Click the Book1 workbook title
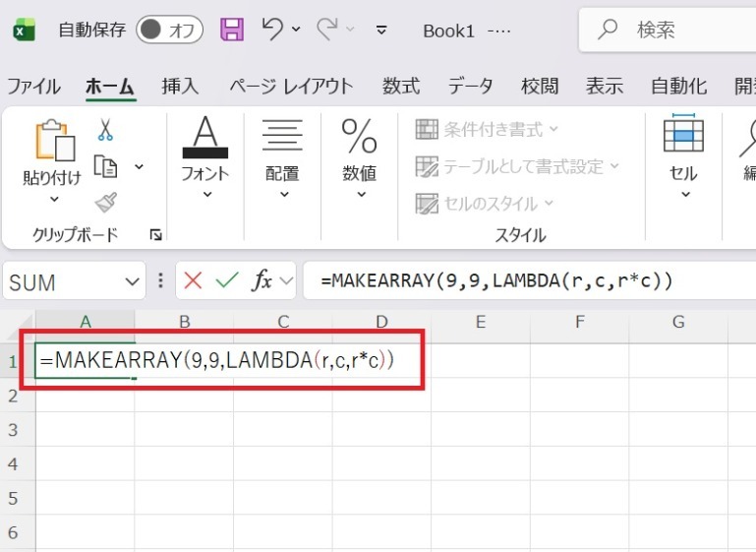 click(x=448, y=31)
